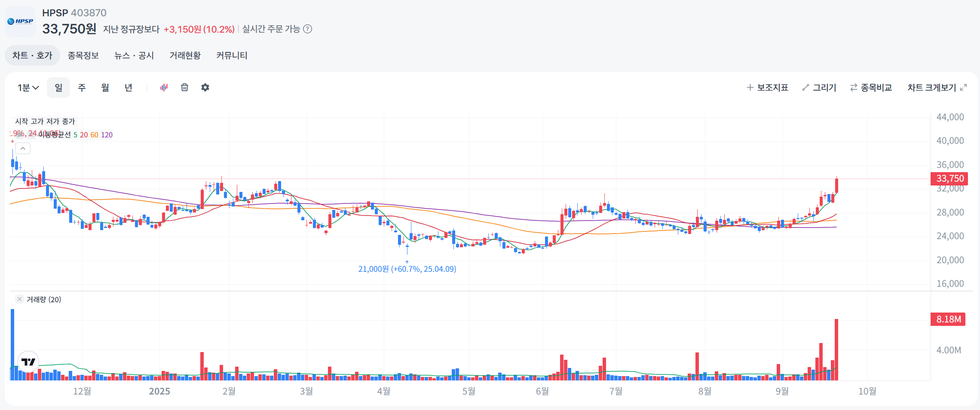
Task: Click the candlestick chart type icon
Action: [x=164, y=88]
